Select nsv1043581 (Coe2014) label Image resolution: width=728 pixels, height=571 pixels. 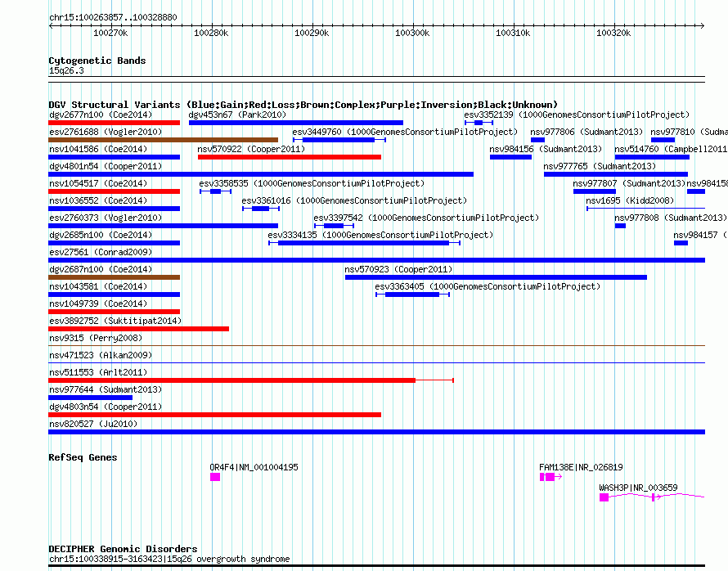pyautogui.click(x=98, y=286)
